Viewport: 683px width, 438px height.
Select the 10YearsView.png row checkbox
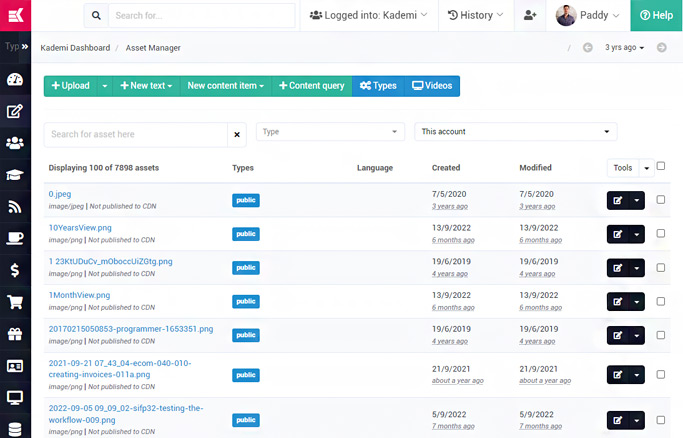click(x=661, y=234)
